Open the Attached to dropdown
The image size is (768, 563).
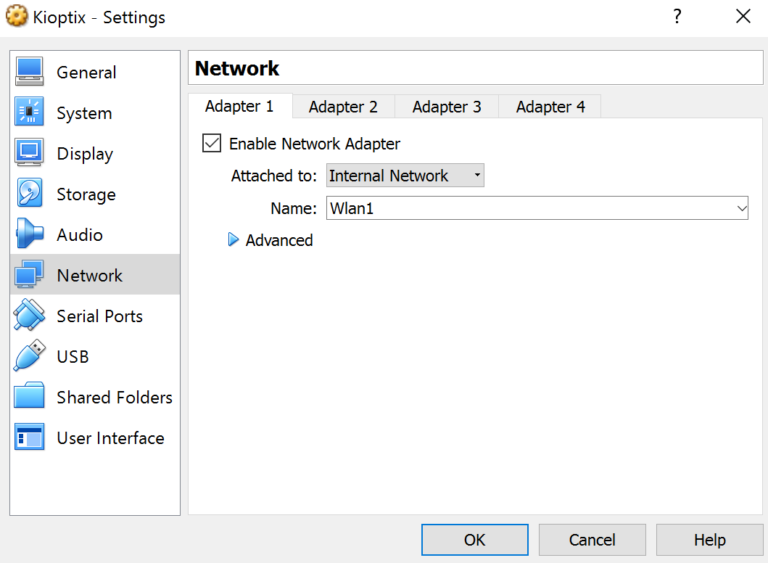pyautogui.click(x=405, y=175)
